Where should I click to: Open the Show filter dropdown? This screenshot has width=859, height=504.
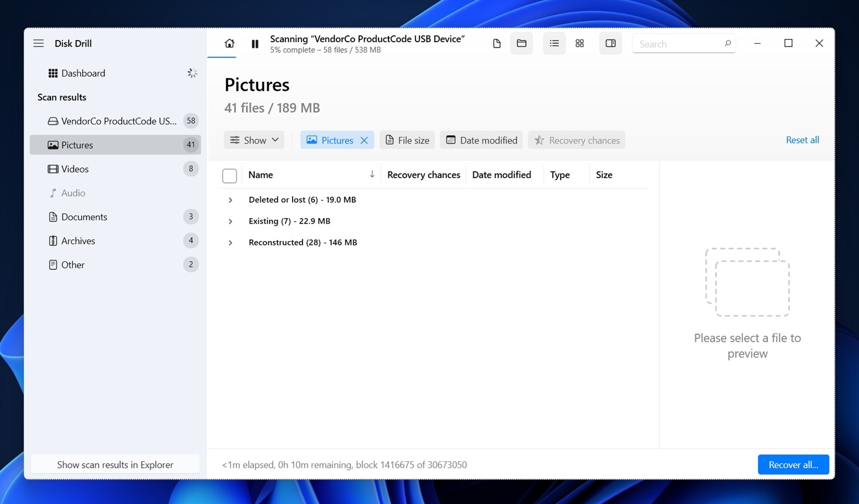pos(254,140)
